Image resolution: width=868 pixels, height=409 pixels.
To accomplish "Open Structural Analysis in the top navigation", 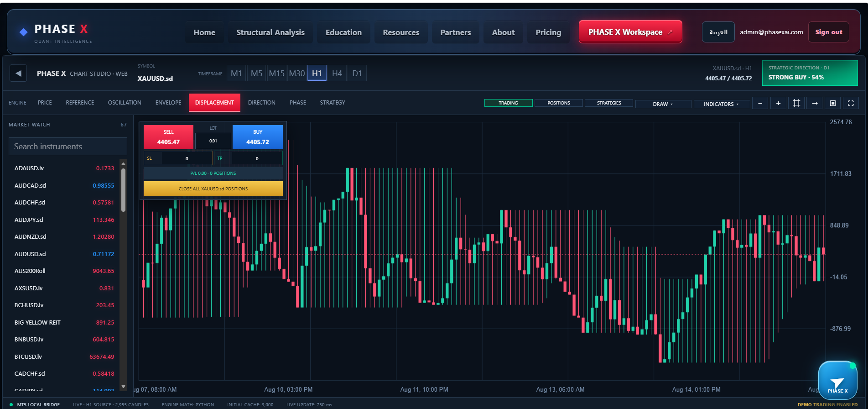I will pos(270,32).
